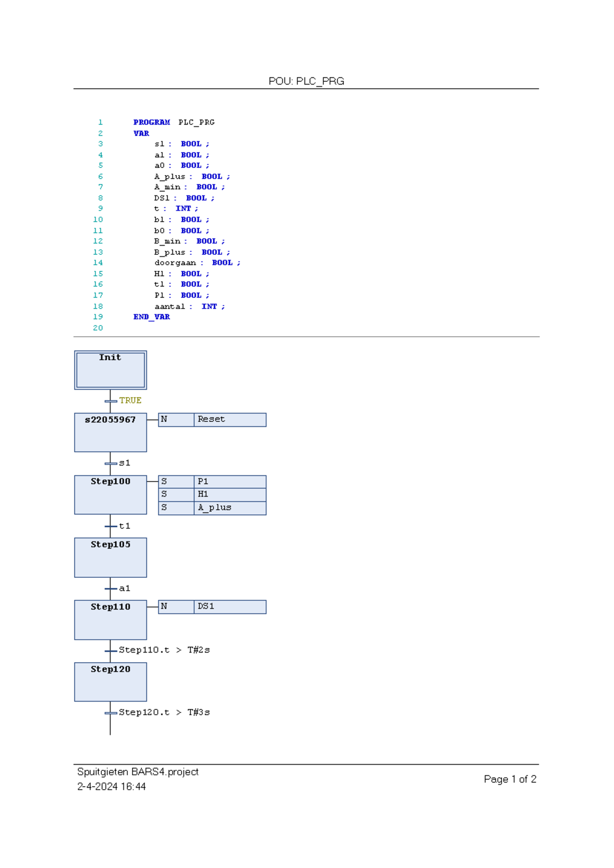Click footer text 'Spuitgieten BARS4.project'
The image size is (614, 868).
click(x=138, y=772)
